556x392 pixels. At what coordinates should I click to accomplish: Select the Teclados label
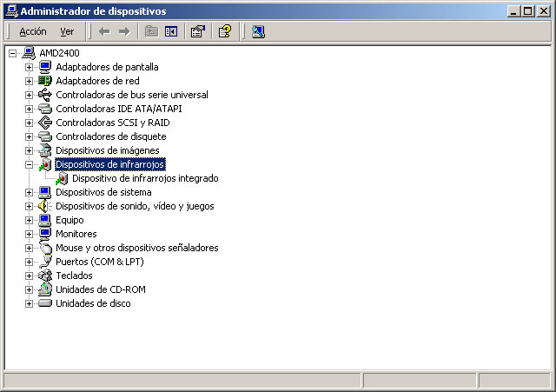click(74, 276)
